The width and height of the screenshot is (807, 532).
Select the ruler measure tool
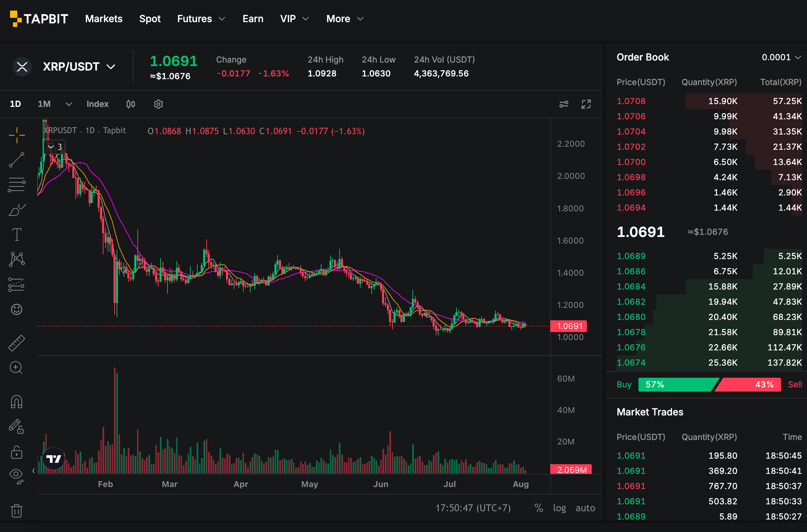click(x=17, y=343)
